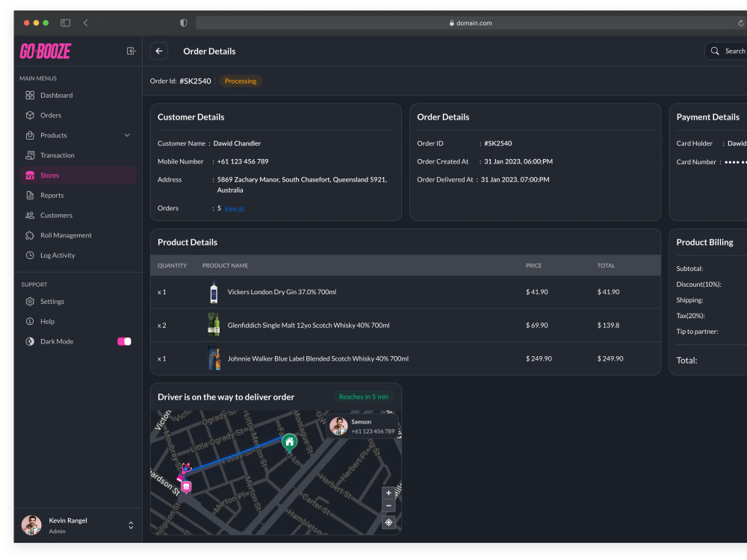Recenter map with locate icon
Screen dimensions: 747x560
(x=388, y=523)
